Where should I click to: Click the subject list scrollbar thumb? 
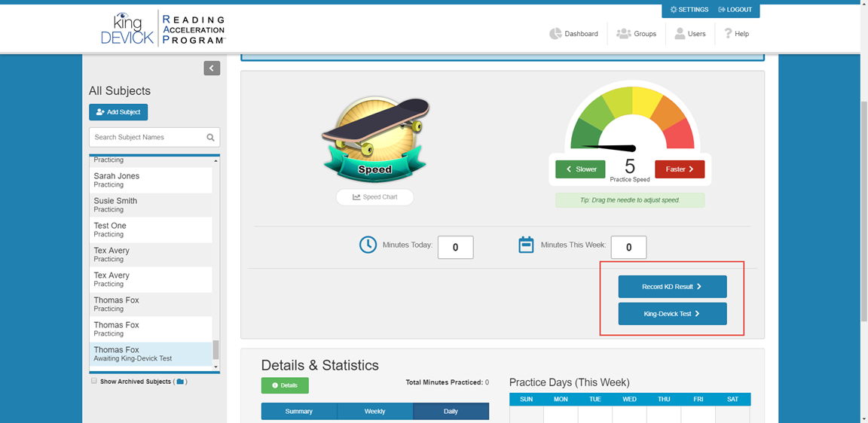[x=216, y=349]
